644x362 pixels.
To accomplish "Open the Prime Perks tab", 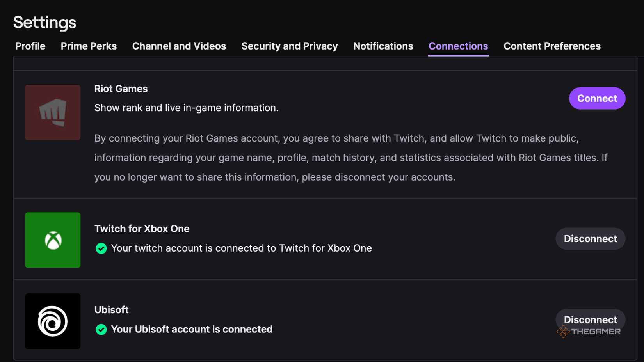I will coord(88,46).
